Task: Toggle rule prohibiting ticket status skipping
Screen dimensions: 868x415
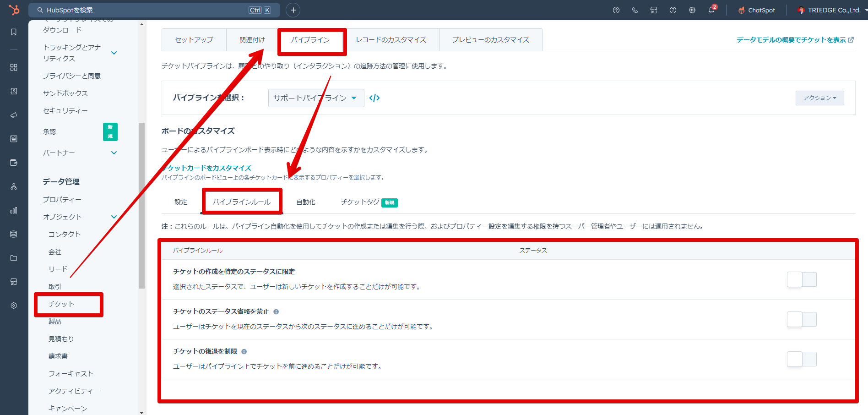Action: 802,319
